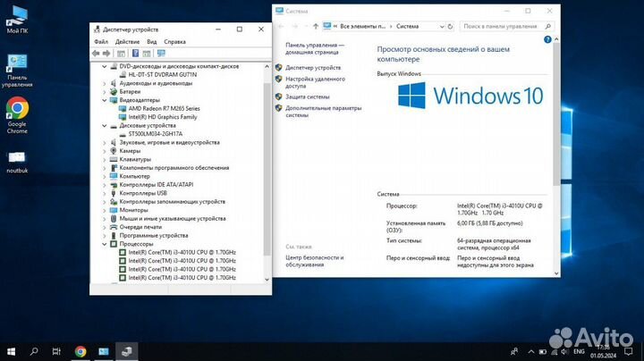Click the scan hardware monitor icon in toolbar
The height and width of the screenshot is (361, 644).
click(161, 54)
